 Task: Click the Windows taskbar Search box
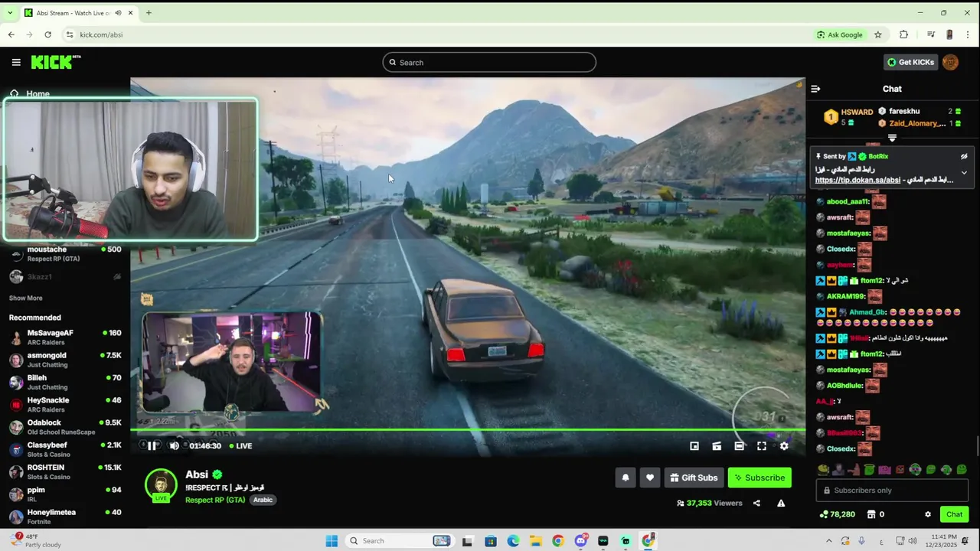point(400,541)
